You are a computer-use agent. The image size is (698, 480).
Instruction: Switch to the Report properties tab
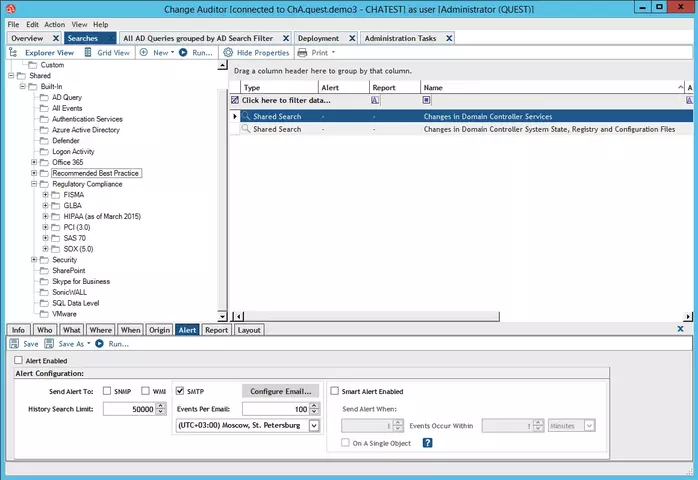[216, 330]
